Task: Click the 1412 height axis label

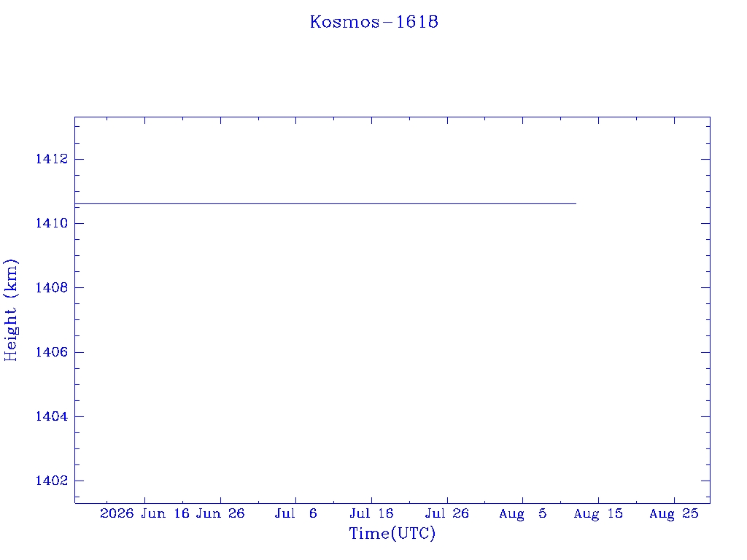Action: click(52, 159)
